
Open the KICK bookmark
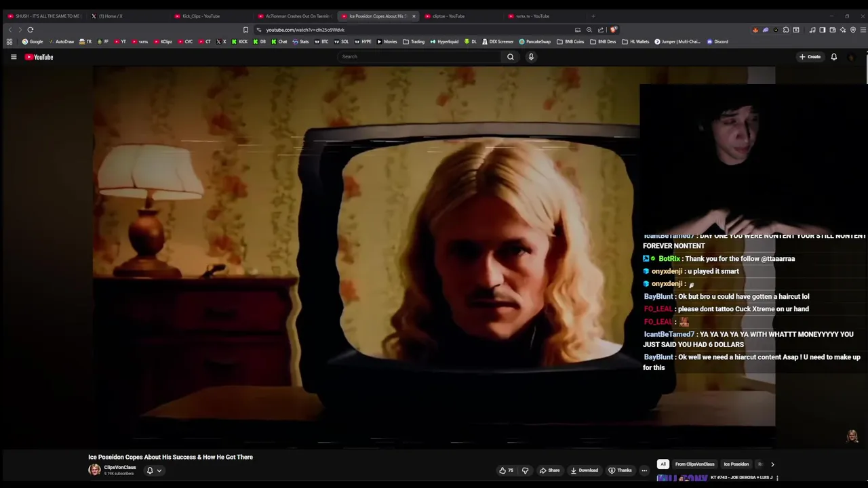click(x=240, y=42)
